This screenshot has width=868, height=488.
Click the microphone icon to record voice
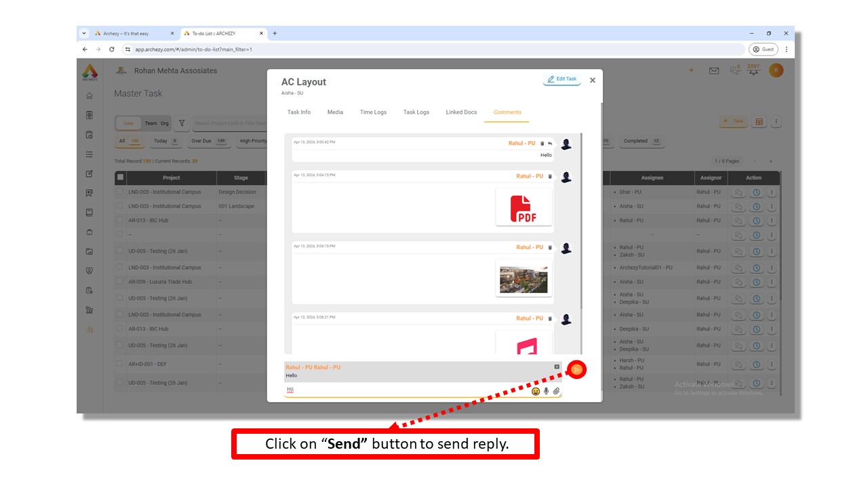point(547,391)
